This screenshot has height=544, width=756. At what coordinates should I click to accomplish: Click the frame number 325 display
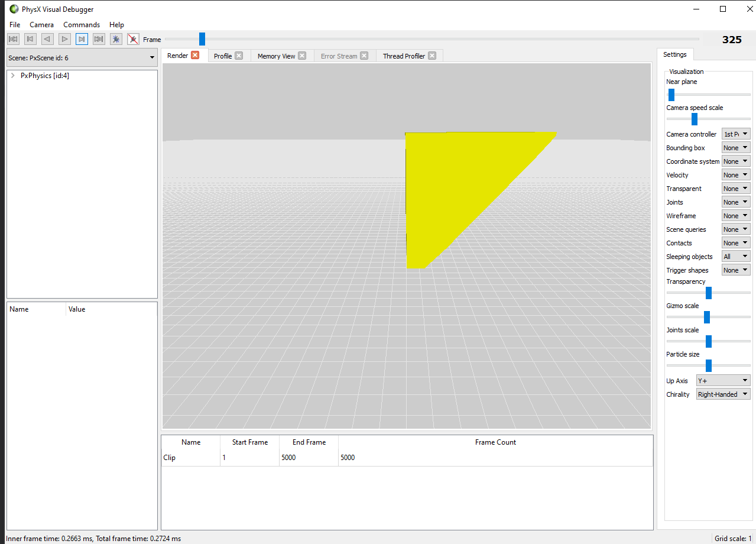pos(732,40)
